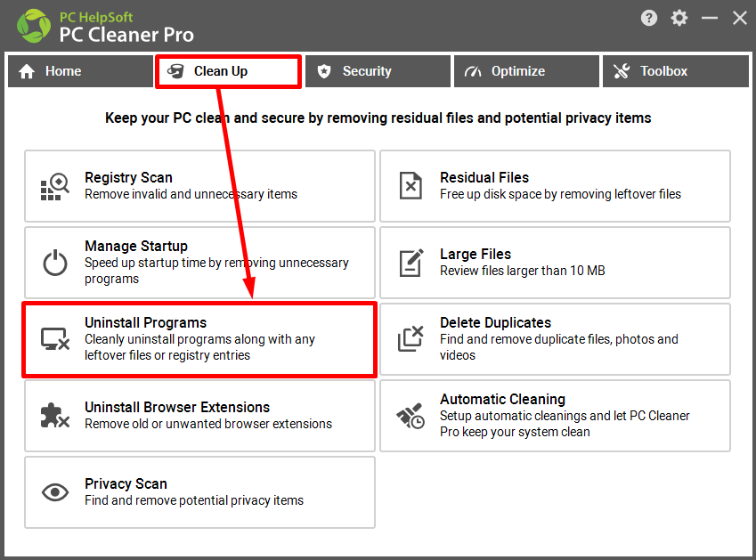Go to the Security tab
The width and height of the screenshot is (756, 560).
[x=378, y=71]
